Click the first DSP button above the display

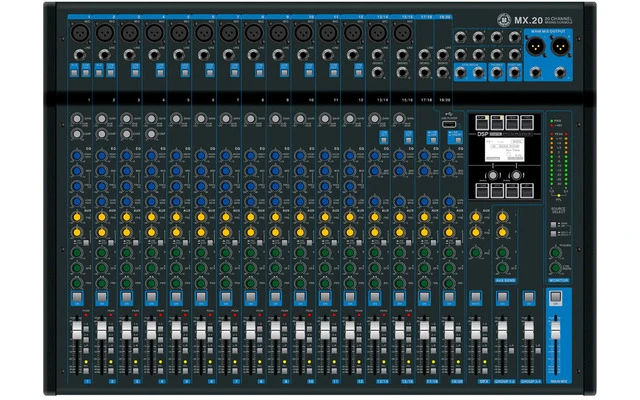(x=482, y=122)
